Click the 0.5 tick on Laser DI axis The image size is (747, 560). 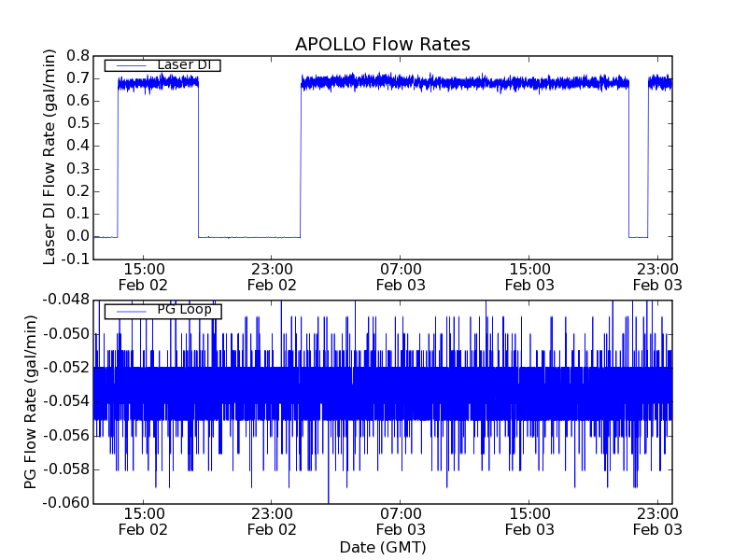[x=78, y=123]
